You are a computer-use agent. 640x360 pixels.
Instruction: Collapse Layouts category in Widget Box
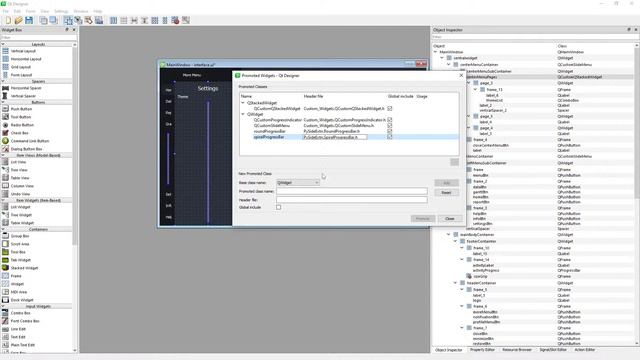point(3,44)
